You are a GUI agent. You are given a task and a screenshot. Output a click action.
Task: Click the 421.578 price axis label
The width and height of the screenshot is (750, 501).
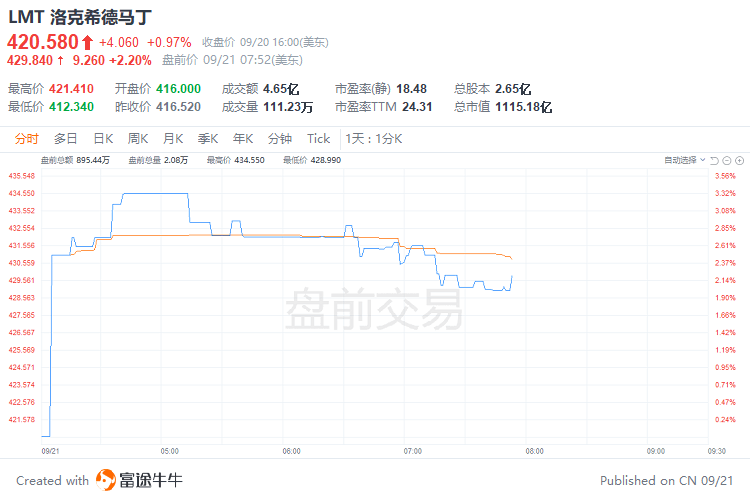point(22,420)
